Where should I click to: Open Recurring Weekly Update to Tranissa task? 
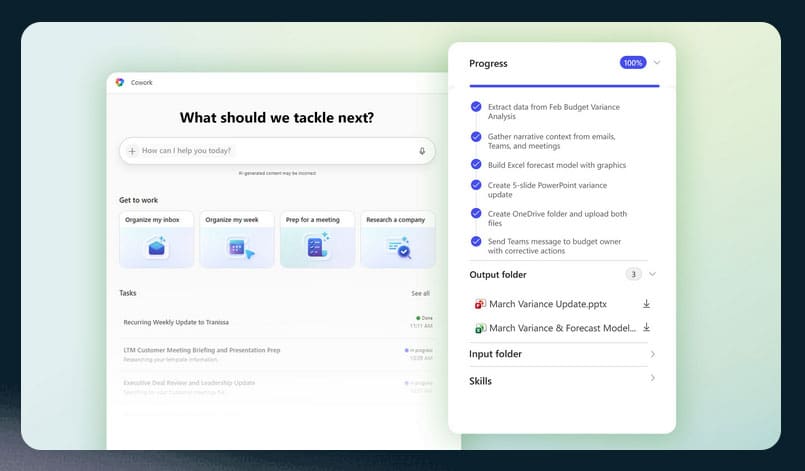tap(277, 323)
